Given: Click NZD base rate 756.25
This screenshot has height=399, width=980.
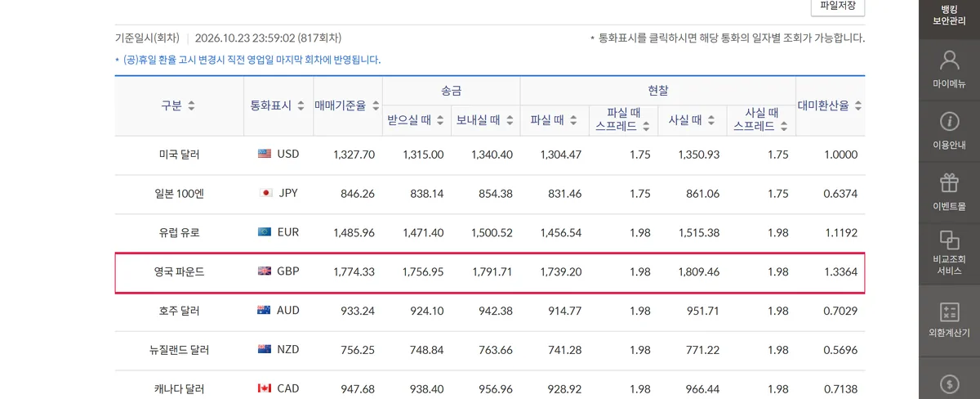Looking at the screenshot, I should click(x=358, y=350).
